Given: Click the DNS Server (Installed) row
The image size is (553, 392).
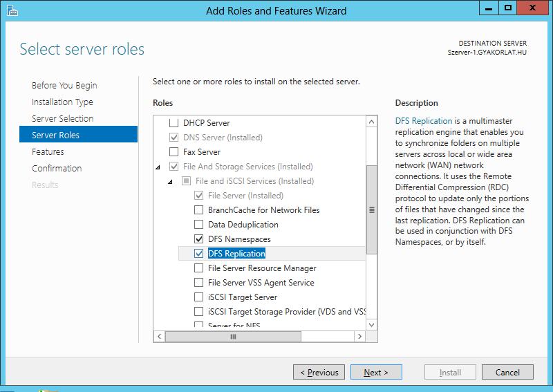Looking at the screenshot, I should [x=223, y=138].
